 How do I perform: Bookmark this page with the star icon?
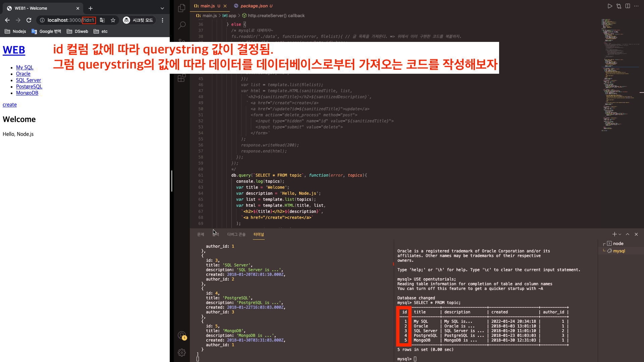[x=113, y=20]
